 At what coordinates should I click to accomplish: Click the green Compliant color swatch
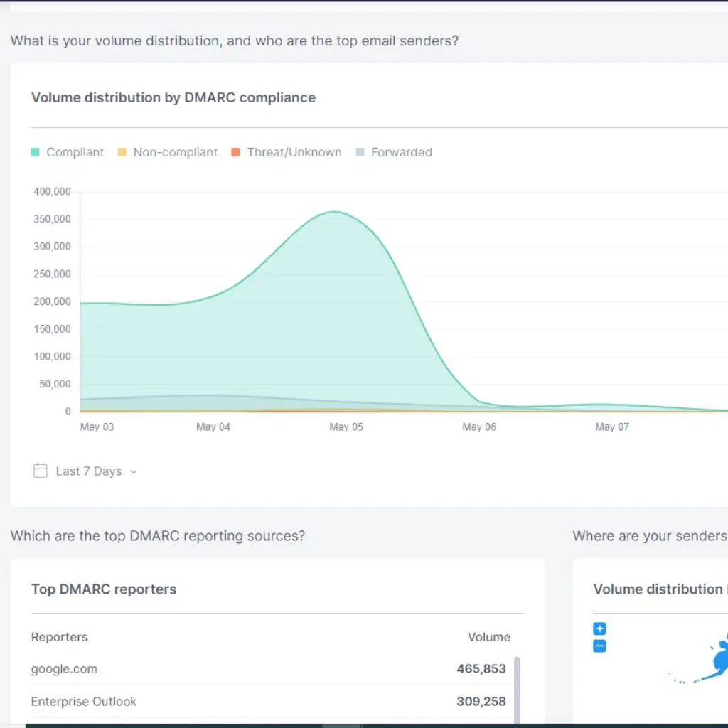point(36,152)
